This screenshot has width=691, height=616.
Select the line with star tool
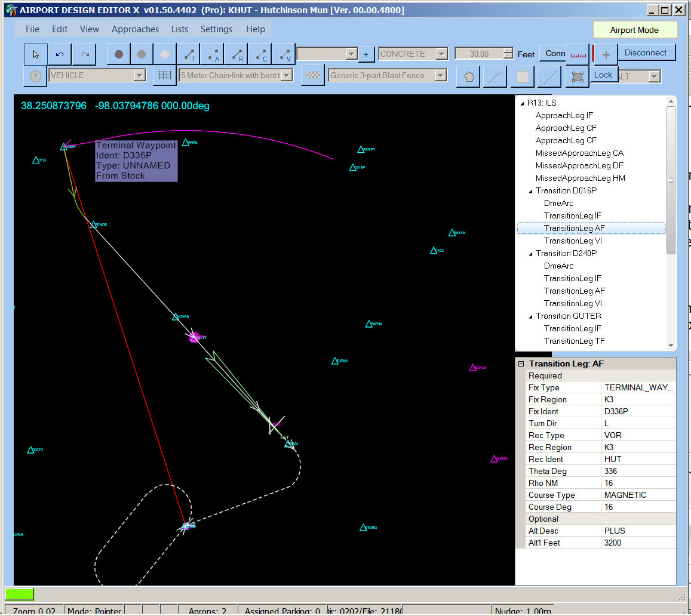(495, 76)
